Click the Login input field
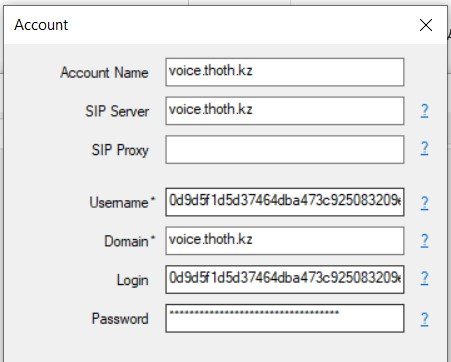 tap(285, 279)
